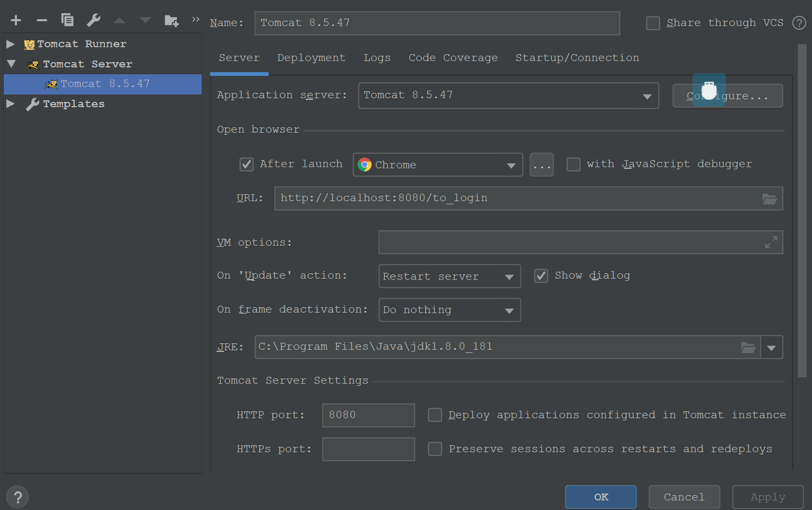The image size is (812, 510).
Task: Remove configuration with minus icon
Action: point(42,20)
